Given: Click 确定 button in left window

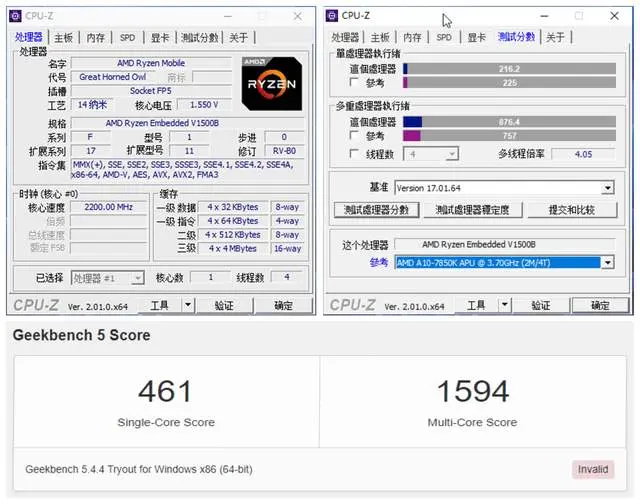Looking at the screenshot, I should coord(283,305).
